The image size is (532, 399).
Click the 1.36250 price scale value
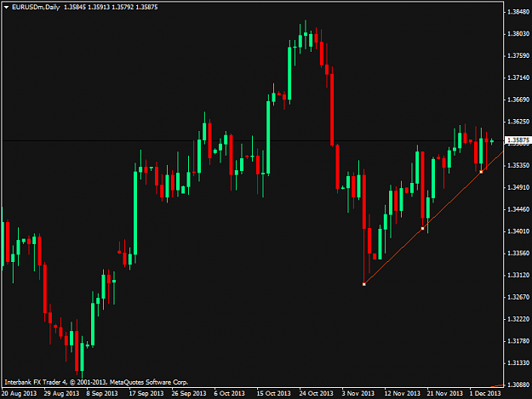coord(518,122)
